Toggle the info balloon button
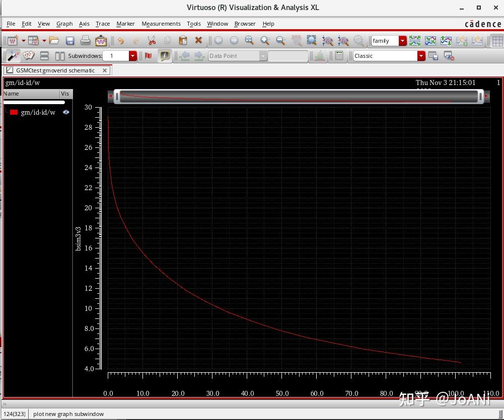The height and width of the screenshot is (420, 504). 164,56
